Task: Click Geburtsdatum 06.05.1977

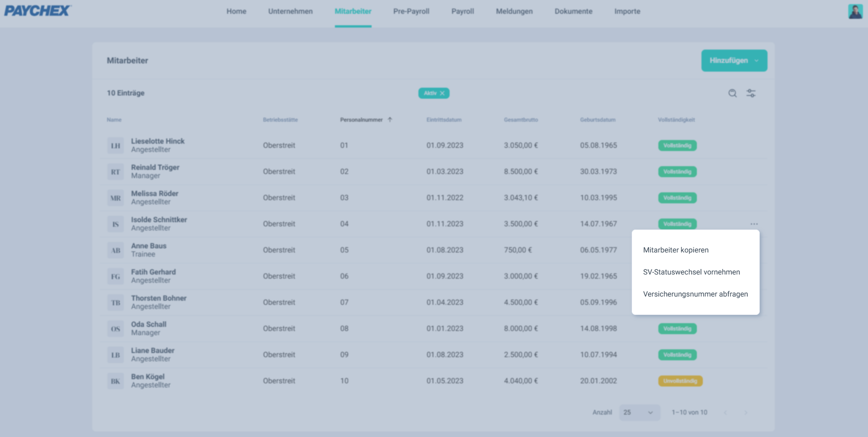Action: (598, 250)
